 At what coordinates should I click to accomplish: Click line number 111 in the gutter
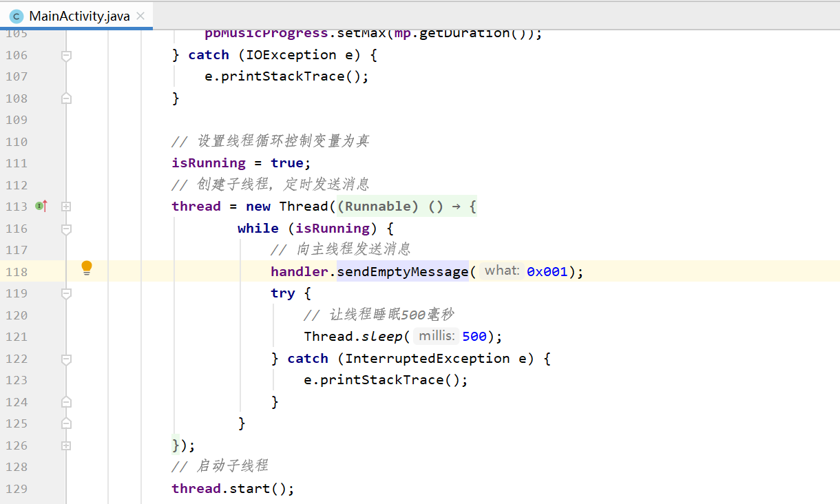(x=17, y=163)
